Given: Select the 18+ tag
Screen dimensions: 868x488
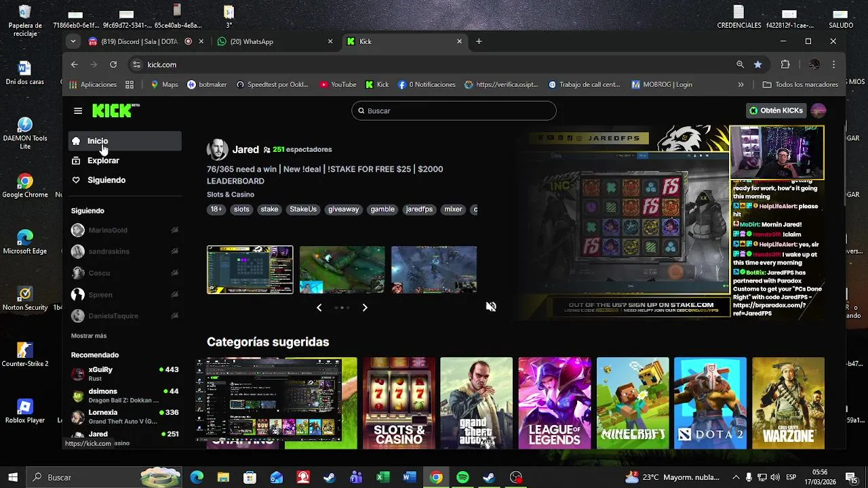Looking at the screenshot, I should 216,209.
